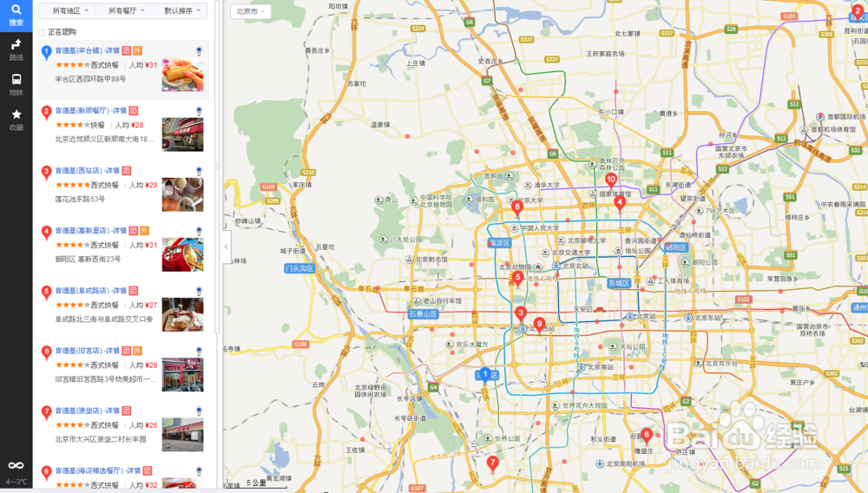Open the storefront thumbnail for 肯德基(新顺餐厅)
The width and height of the screenshot is (868, 493).
(x=182, y=135)
